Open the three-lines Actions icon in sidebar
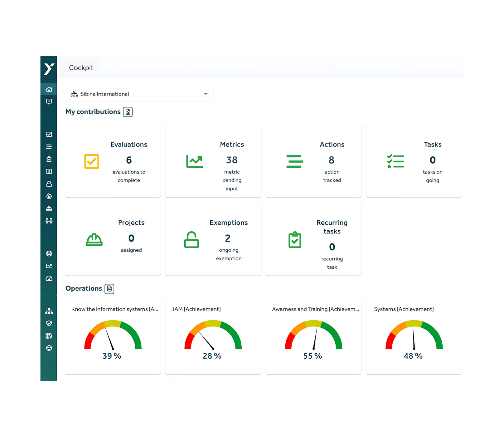 (x=49, y=147)
